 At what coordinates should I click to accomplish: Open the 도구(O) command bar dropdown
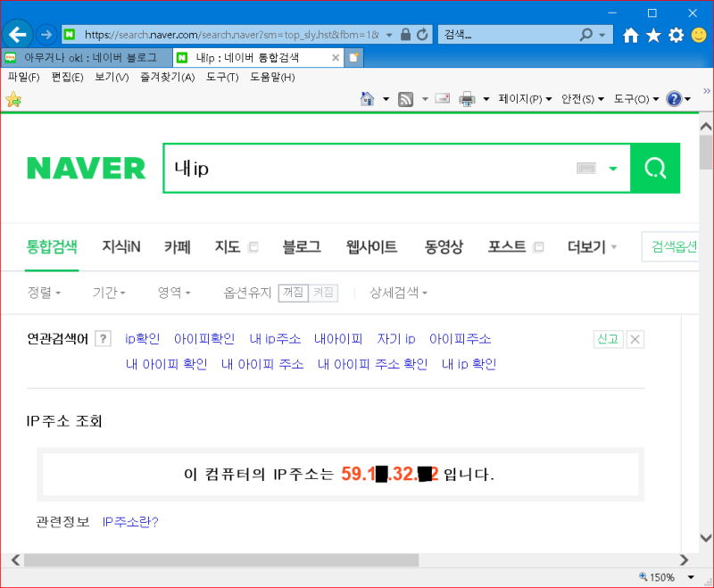pyautogui.click(x=636, y=99)
